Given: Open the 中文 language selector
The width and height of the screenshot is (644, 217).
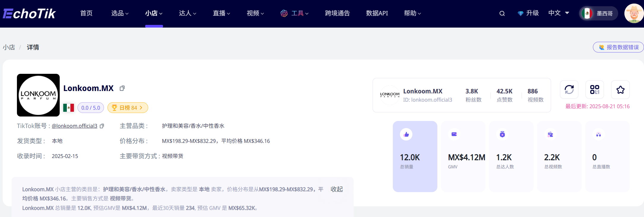Looking at the screenshot, I should [559, 13].
